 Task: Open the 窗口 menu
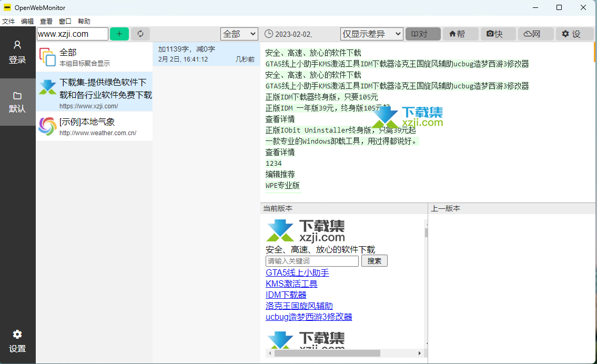pyautogui.click(x=65, y=22)
